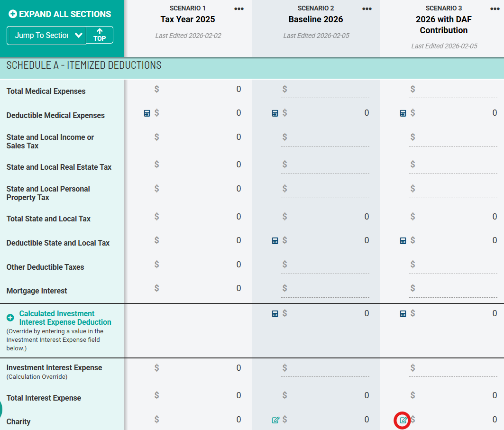Open Scenario 2 Investment Interest Deduction calculator icon
Image resolution: width=504 pixels, height=430 pixels.
click(275, 314)
